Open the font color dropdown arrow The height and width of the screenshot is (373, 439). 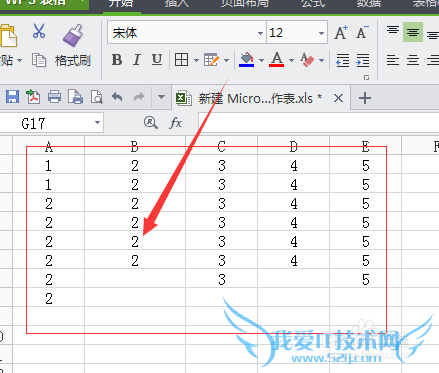coord(291,60)
